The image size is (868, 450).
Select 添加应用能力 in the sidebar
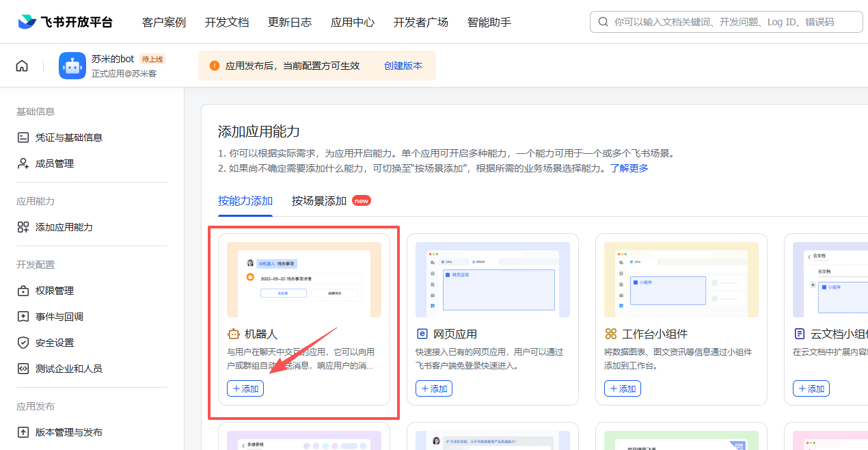click(x=64, y=227)
